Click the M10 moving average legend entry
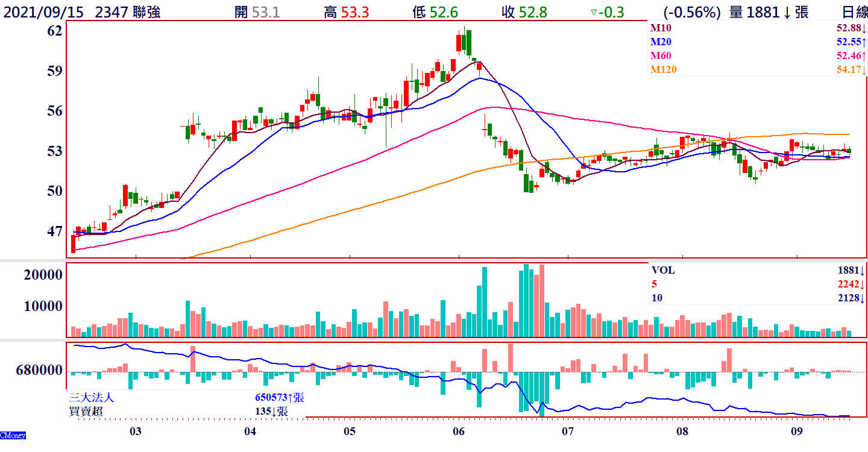Viewport: 868px width, 452px height. (x=661, y=28)
